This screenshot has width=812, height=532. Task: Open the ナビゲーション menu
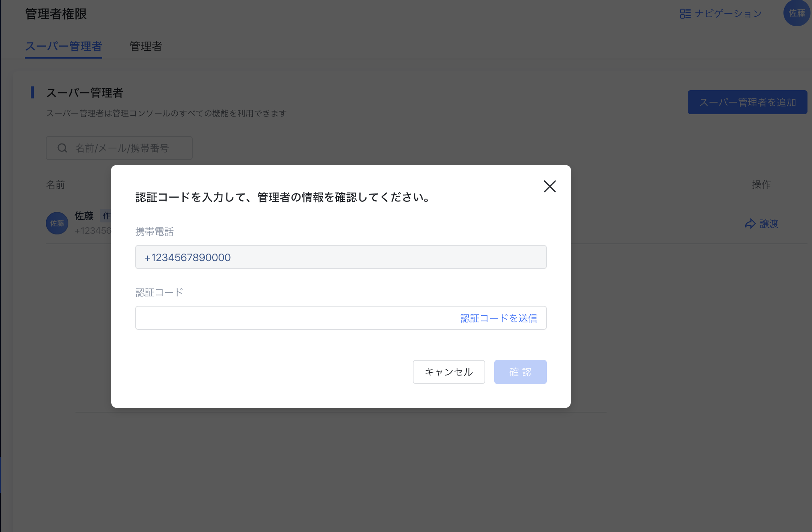point(721,14)
